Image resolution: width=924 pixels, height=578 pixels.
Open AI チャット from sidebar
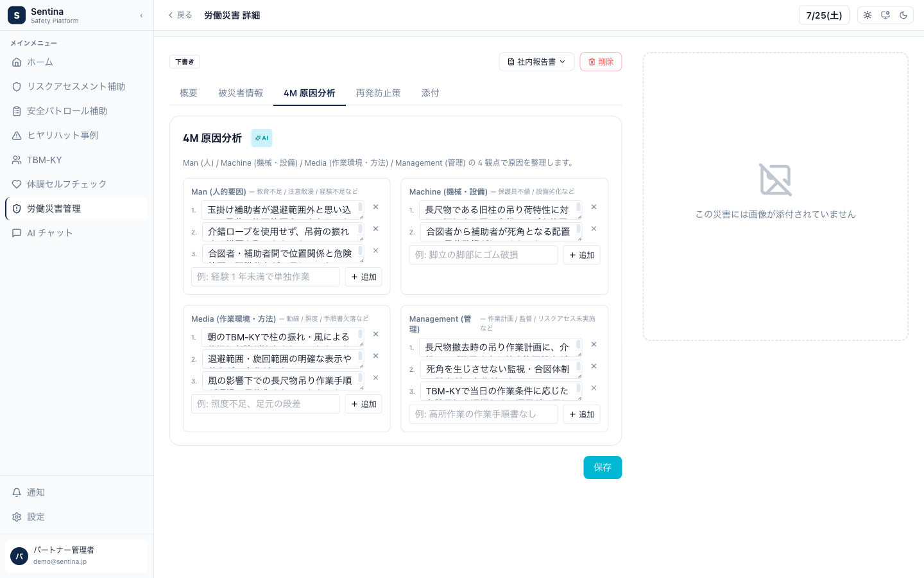point(76,233)
